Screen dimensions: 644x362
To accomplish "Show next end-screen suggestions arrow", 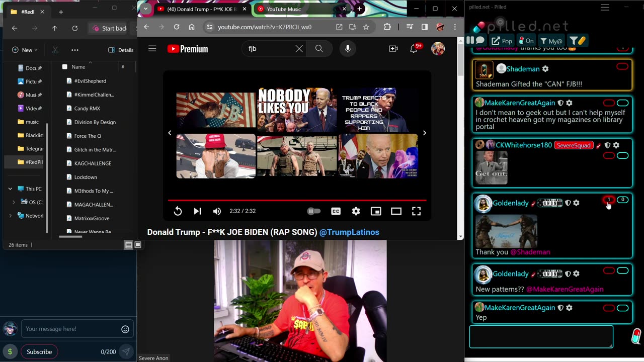I will tap(424, 133).
